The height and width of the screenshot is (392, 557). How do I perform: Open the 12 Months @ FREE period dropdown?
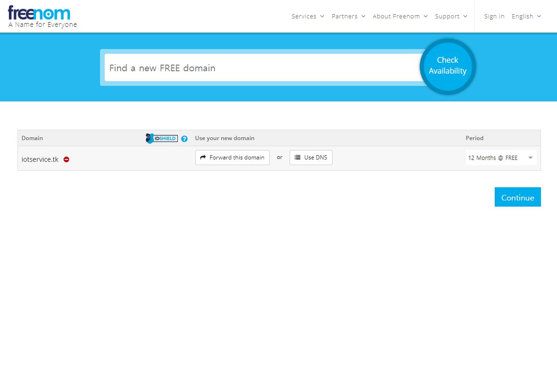coord(501,158)
